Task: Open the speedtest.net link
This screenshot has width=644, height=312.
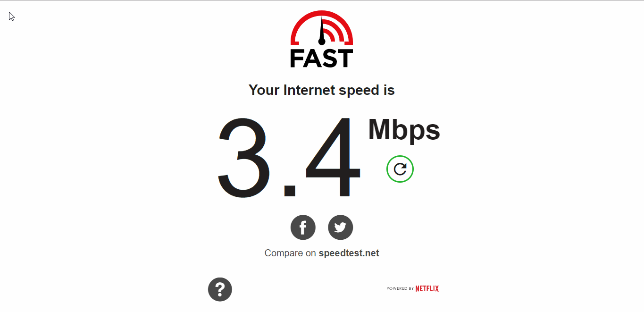Action: coord(349,253)
